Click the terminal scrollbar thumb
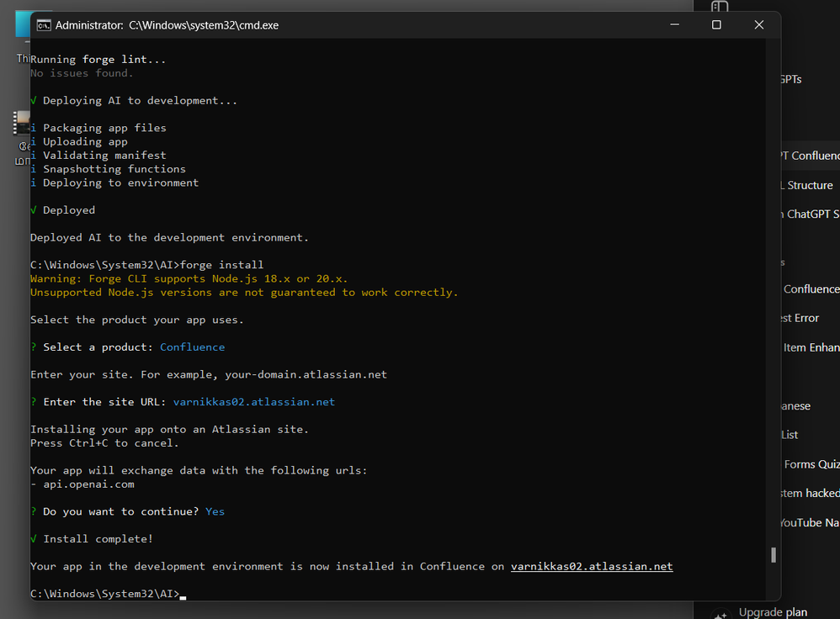This screenshot has height=619, width=840. 773,555
